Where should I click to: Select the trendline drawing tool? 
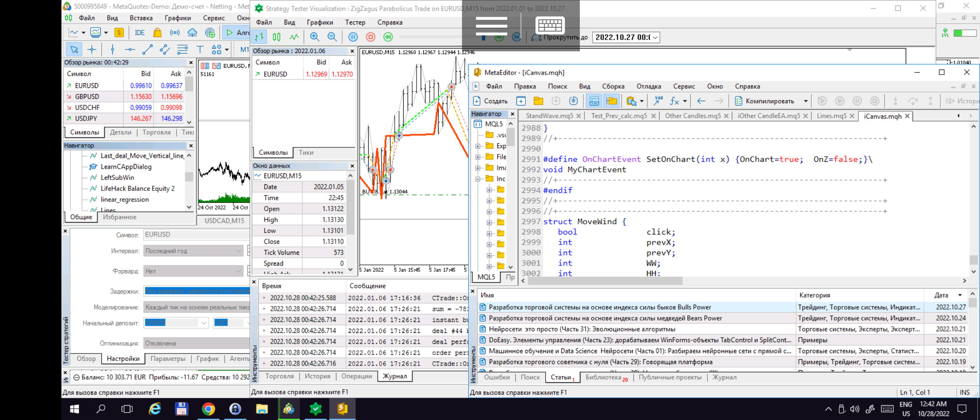tap(147, 49)
